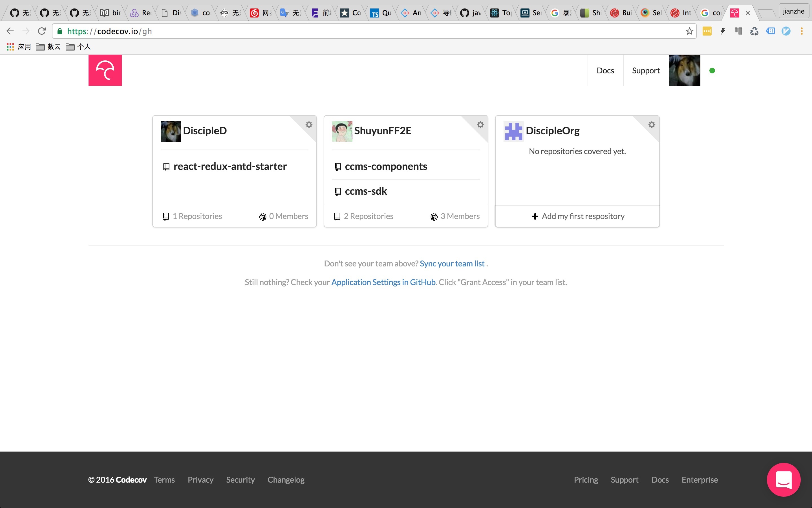Image resolution: width=812 pixels, height=508 pixels.
Task: Open Docs in the footer
Action: pyautogui.click(x=660, y=479)
